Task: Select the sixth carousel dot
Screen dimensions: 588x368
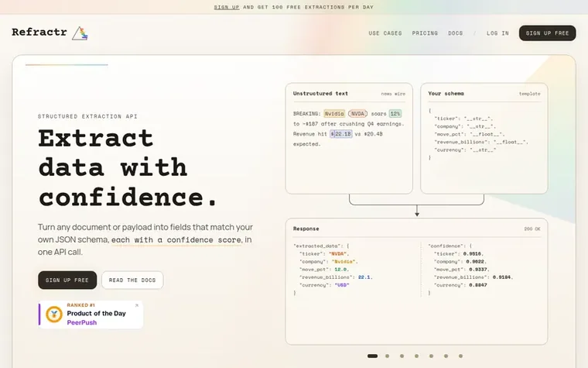Action: pyautogui.click(x=446, y=356)
